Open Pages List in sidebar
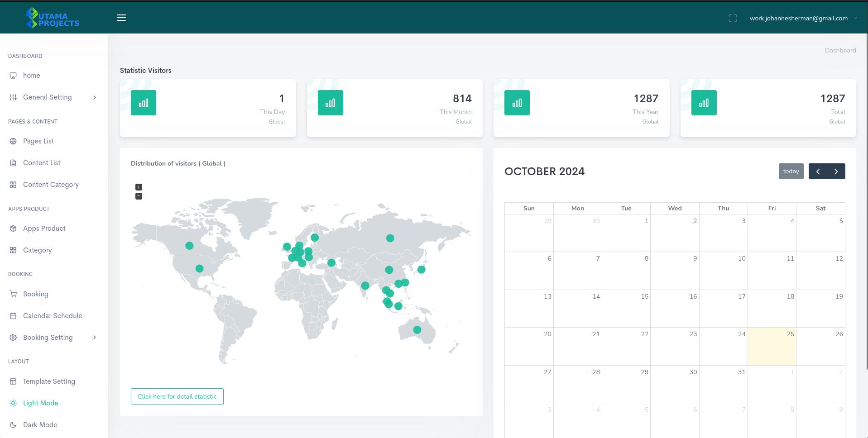 [38, 141]
